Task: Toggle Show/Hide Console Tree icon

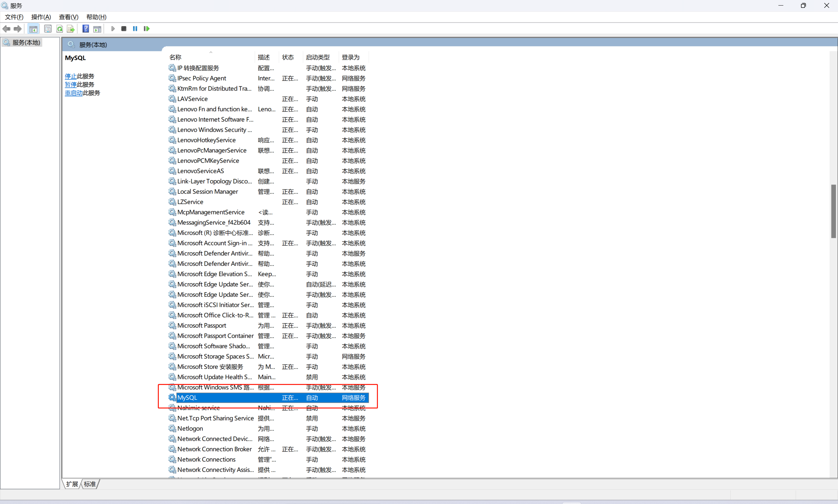Action: 33,29
